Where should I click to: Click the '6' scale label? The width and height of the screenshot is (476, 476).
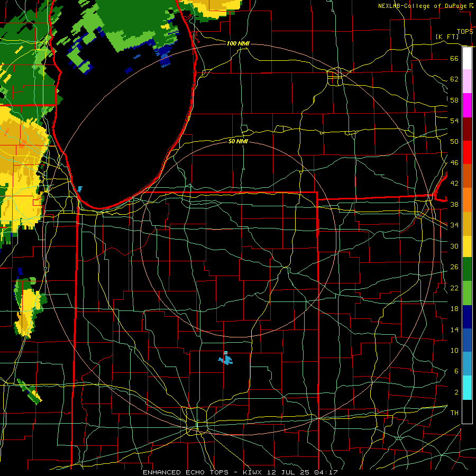click(456, 371)
